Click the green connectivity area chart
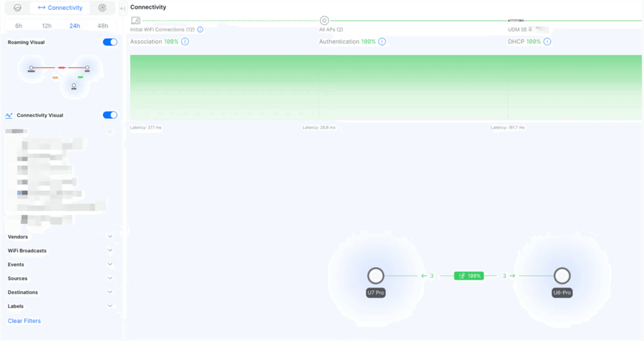This screenshot has height=341, width=644. pos(386,87)
